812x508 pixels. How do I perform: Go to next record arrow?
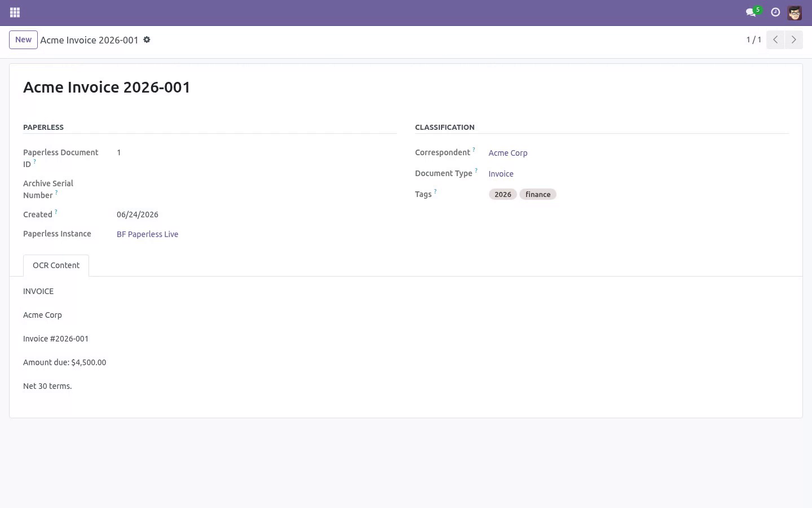pyautogui.click(x=793, y=40)
